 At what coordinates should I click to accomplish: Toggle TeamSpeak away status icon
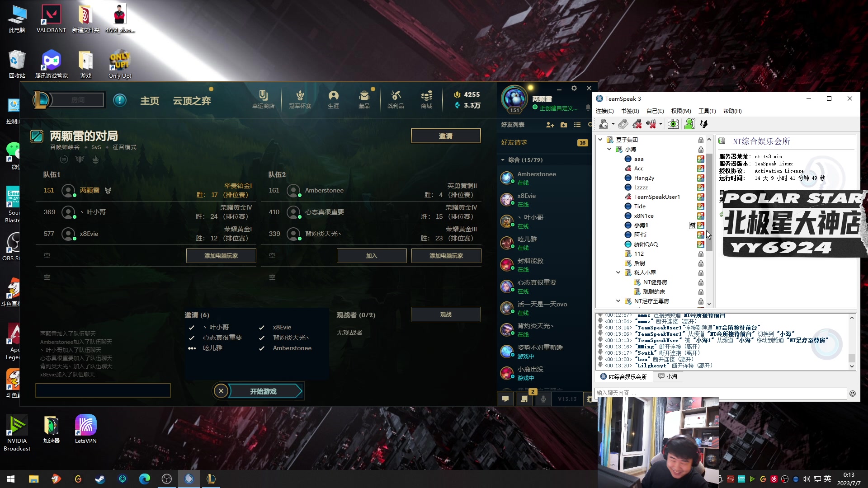coord(603,124)
